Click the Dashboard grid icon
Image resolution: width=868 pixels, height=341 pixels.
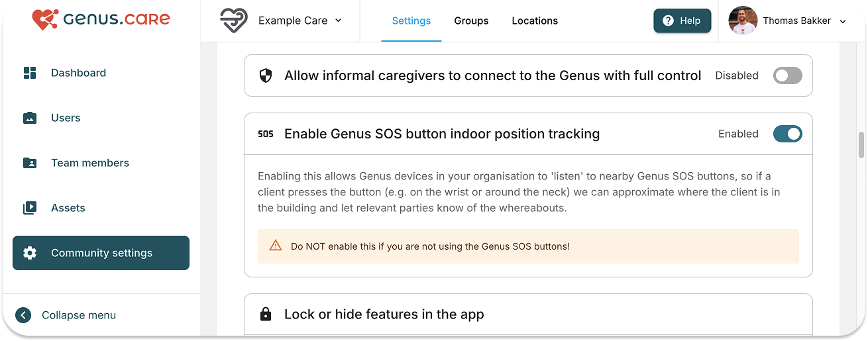30,73
